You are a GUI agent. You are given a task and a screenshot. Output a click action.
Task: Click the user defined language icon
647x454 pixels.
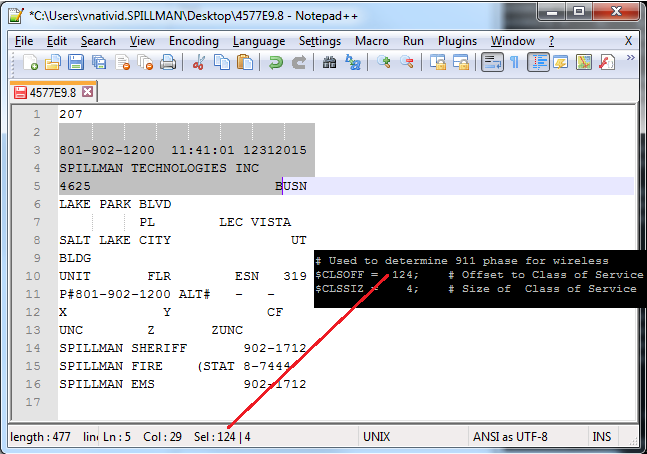[x=561, y=63]
